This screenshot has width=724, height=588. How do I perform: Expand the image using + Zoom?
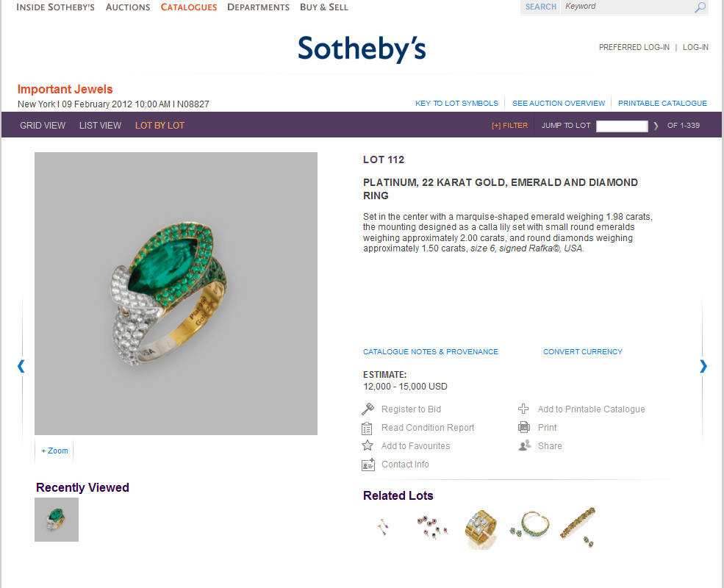[x=54, y=451]
